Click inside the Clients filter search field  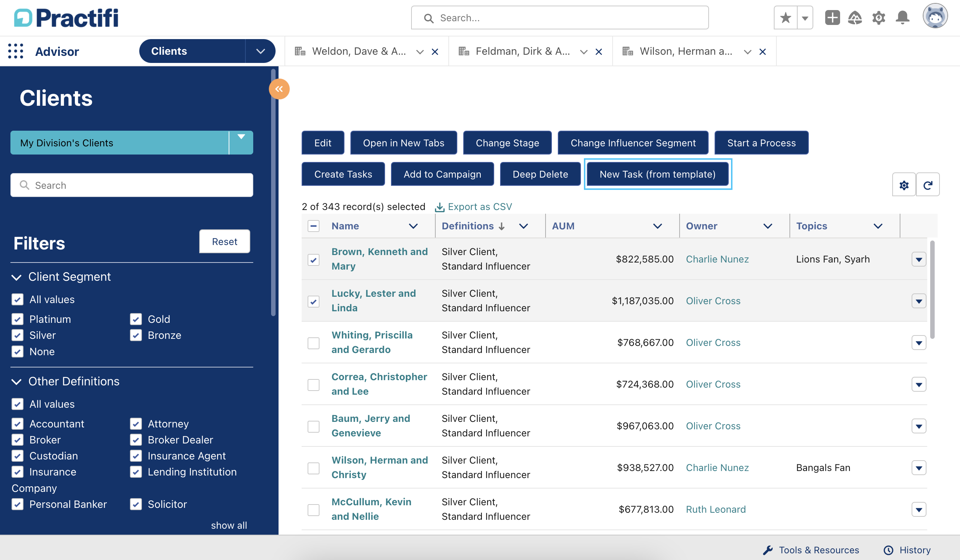131,185
